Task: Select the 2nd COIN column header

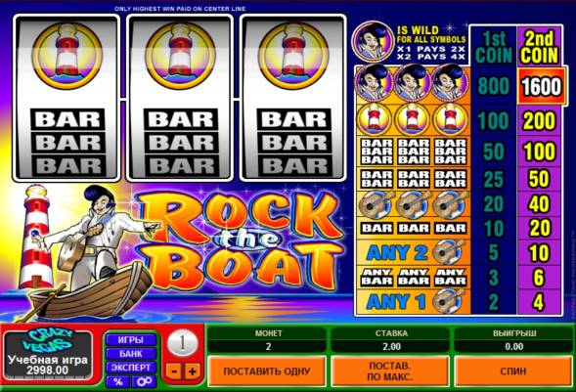Action: (x=539, y=47)
